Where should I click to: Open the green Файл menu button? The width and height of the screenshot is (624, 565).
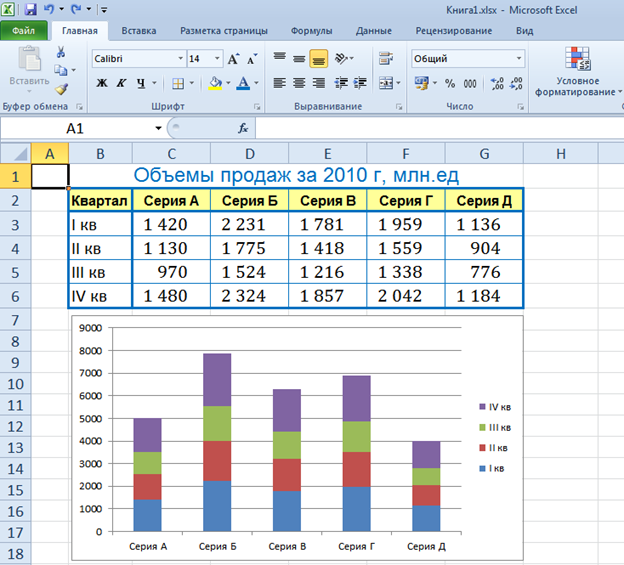(23, 31)
